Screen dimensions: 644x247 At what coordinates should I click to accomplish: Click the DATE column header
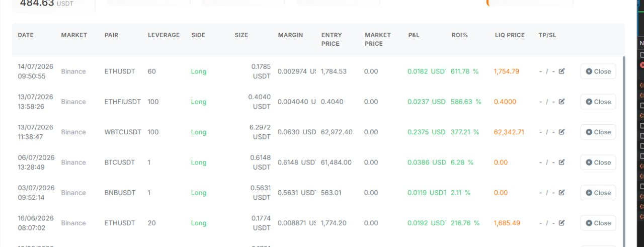click(26, 35)
